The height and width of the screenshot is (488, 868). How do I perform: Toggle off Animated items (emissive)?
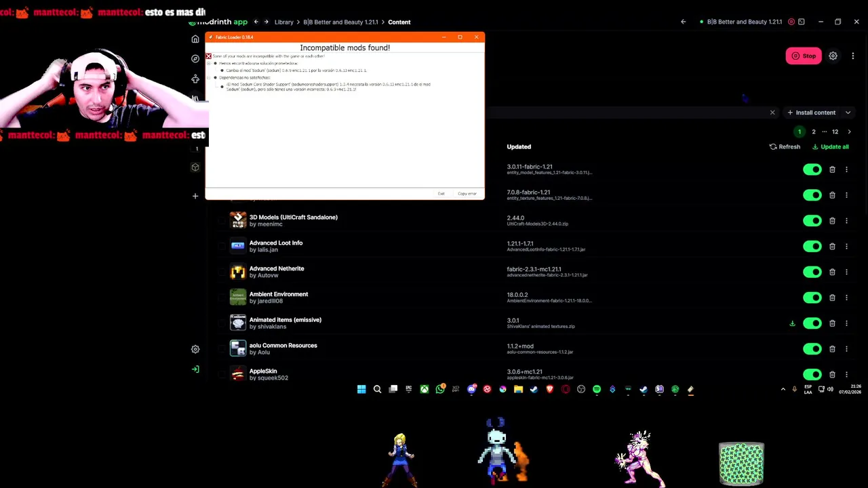812,323
